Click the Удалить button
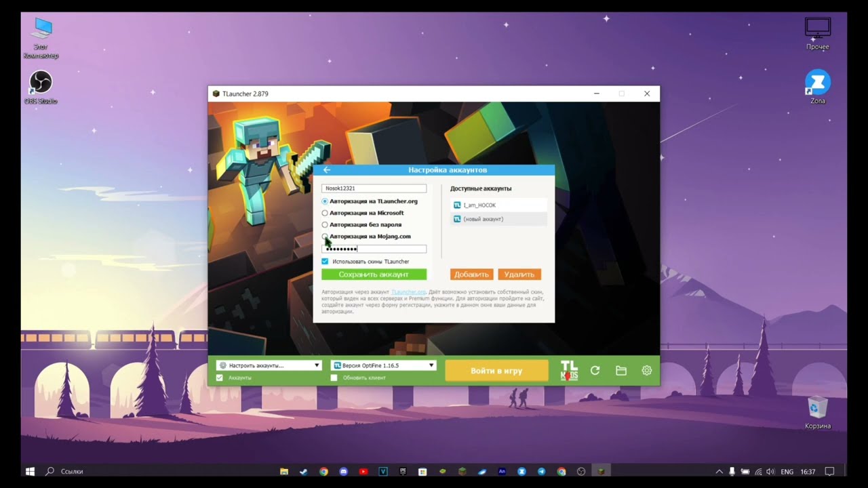 click(519, 274)
